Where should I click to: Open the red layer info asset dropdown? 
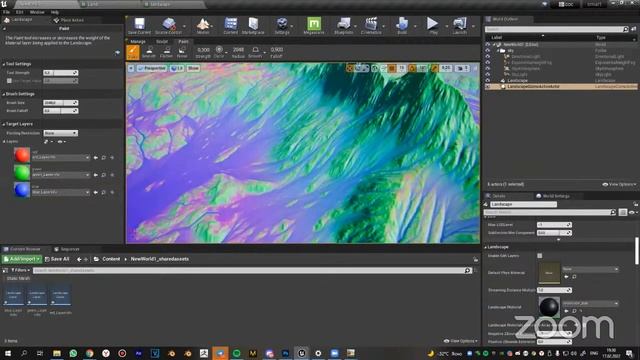[61, 158]
